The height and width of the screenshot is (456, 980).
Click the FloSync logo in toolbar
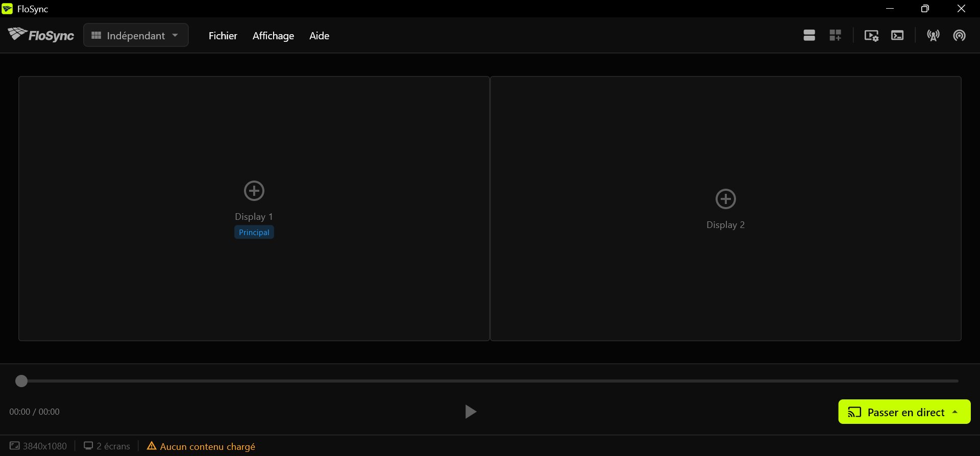point(41,35)
